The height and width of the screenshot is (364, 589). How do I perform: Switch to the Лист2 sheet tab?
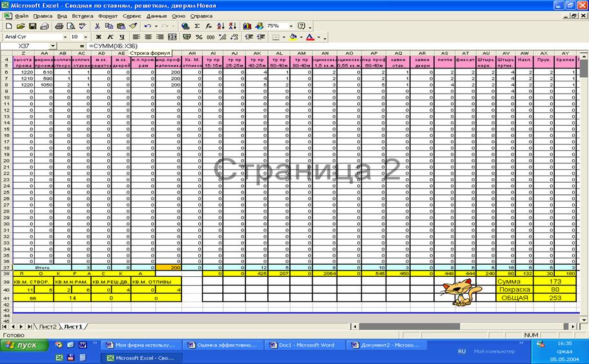[x=48, y=327]
